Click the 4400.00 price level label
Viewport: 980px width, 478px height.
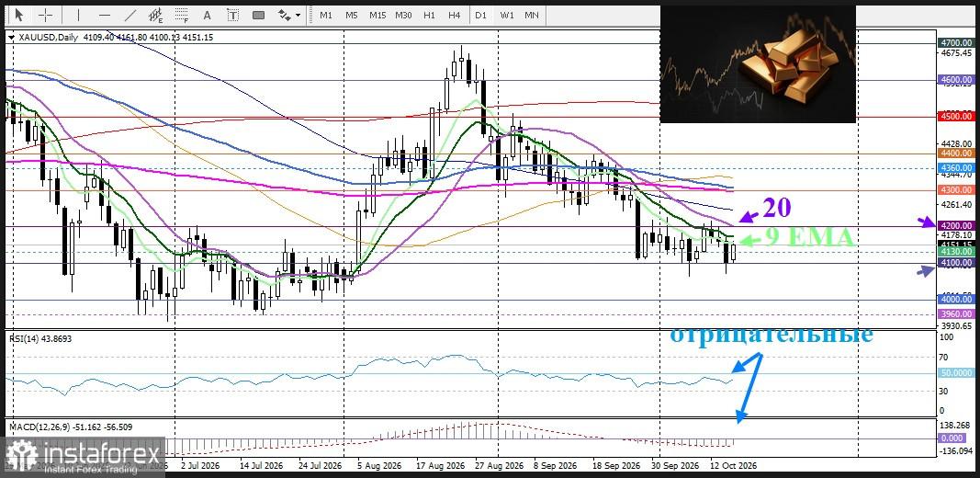956,153
